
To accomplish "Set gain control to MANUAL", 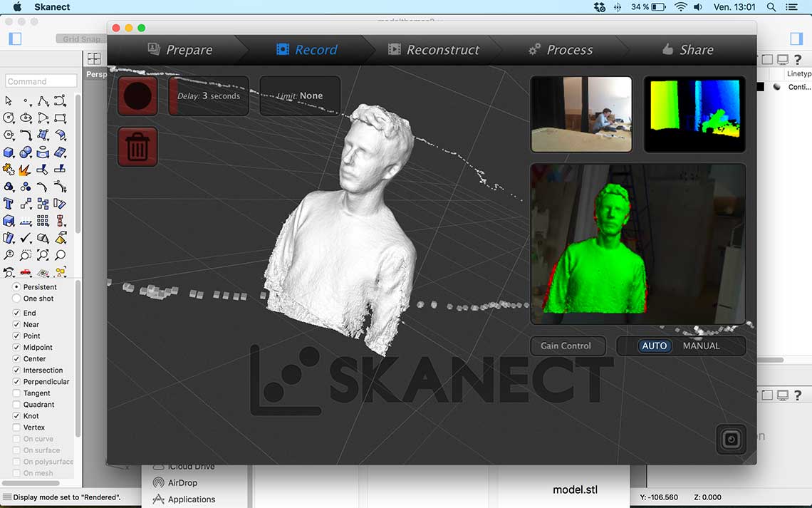I will (x=701, y=346).
